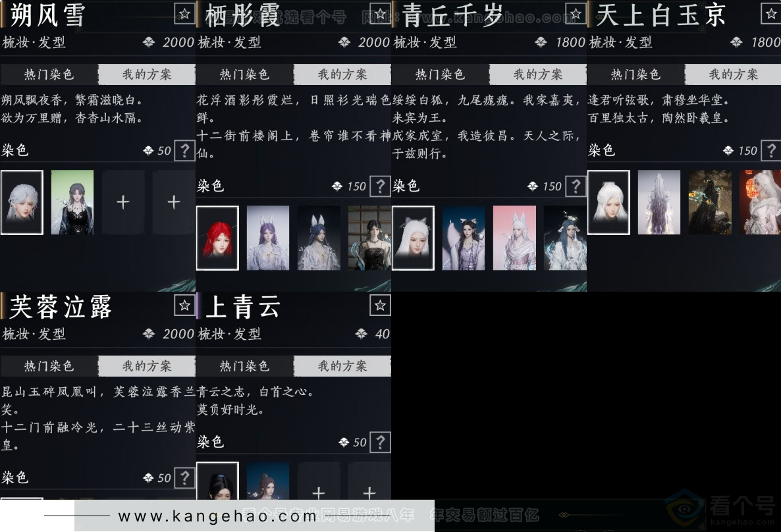The image size is (781, 532).
Task: Click the star icon on the 青丘千岁 title bar
Action: 574,13
